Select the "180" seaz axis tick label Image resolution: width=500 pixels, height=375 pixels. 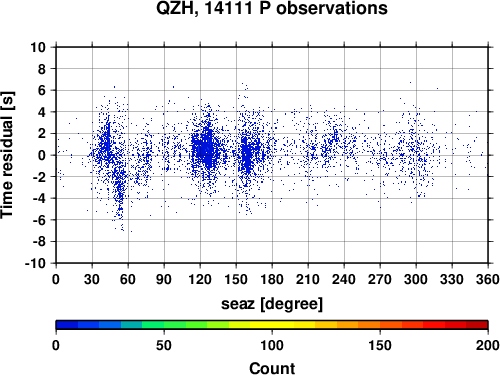pos(272,279)
